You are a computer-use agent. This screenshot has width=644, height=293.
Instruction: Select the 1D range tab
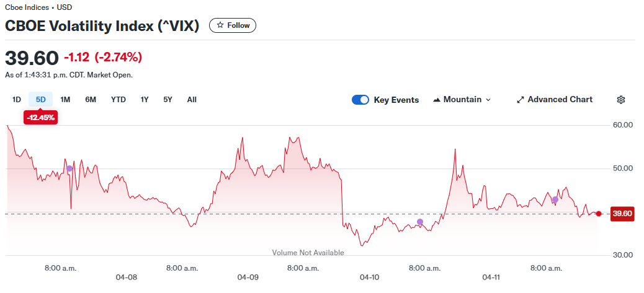click(x=17, y=100)
